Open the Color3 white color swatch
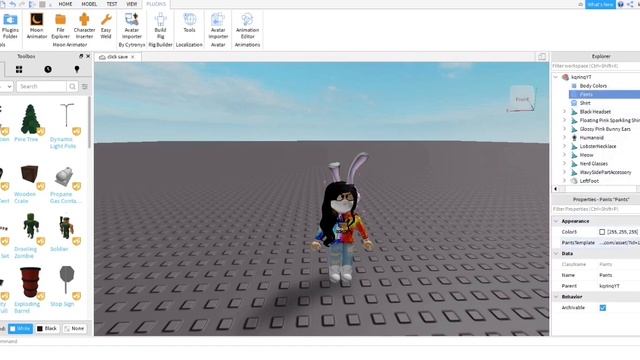 (602, 232)
